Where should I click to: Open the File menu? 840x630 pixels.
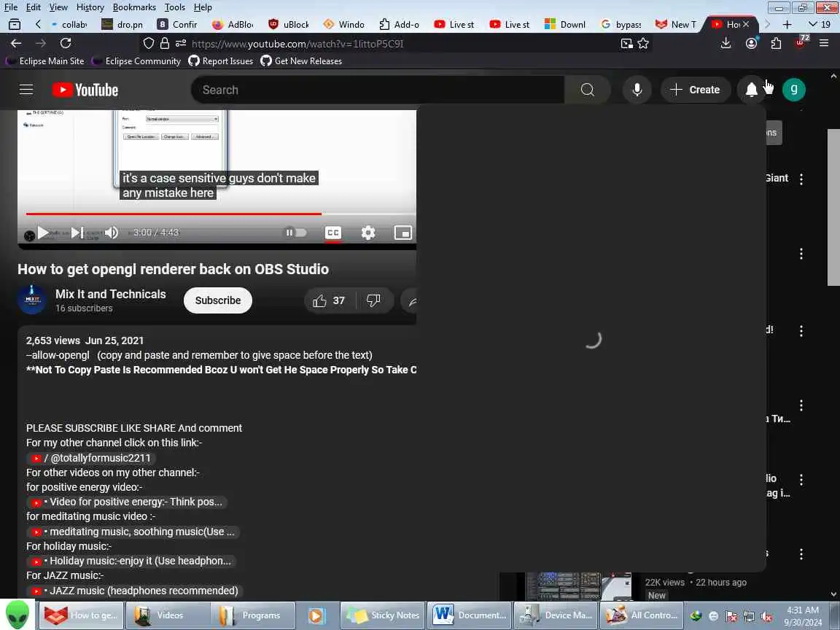pos(11,7)
